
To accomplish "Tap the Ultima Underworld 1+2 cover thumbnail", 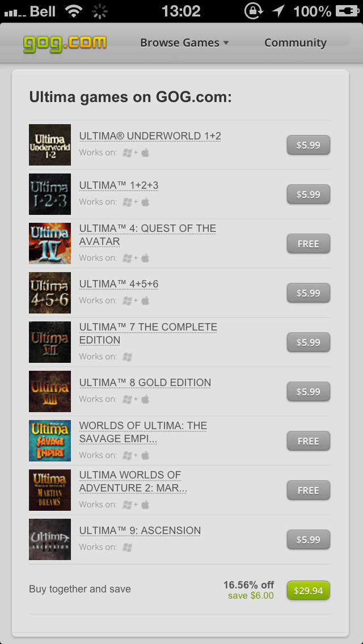I will (x=50, y=145).
